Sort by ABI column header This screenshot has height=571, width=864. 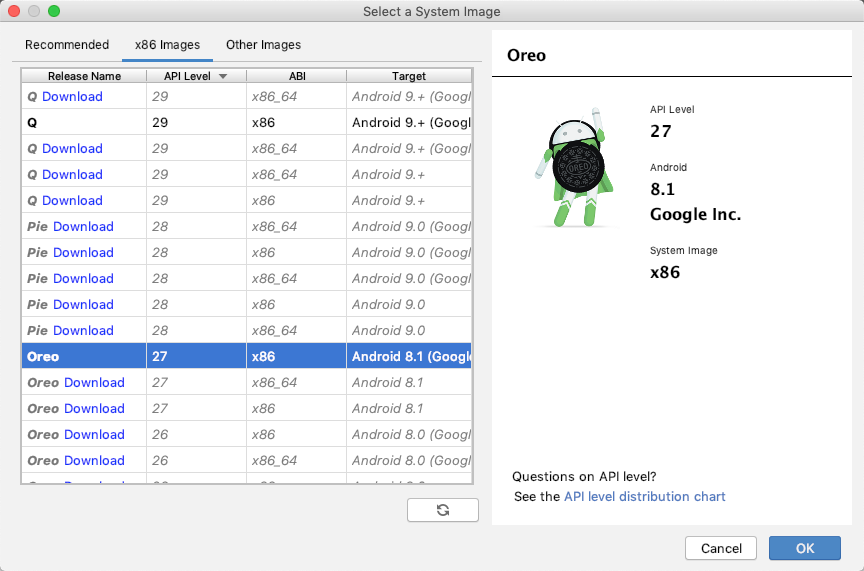(x=297, y=76)
